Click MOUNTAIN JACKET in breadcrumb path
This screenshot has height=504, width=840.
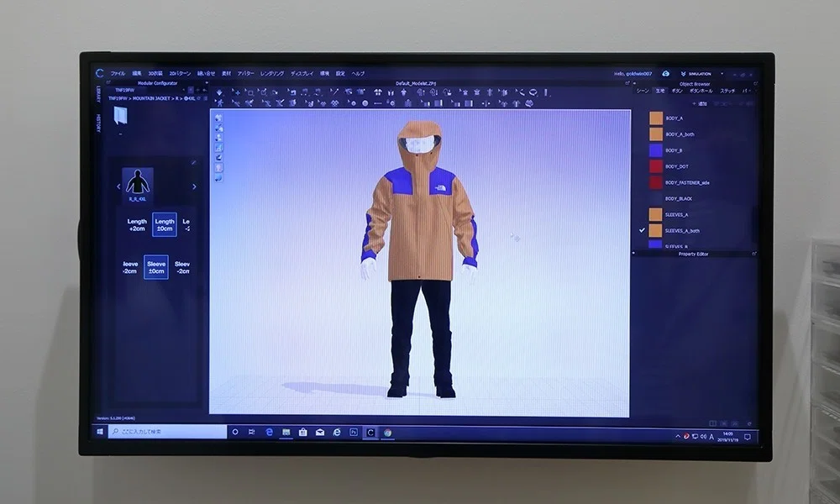tap(151, 98)
